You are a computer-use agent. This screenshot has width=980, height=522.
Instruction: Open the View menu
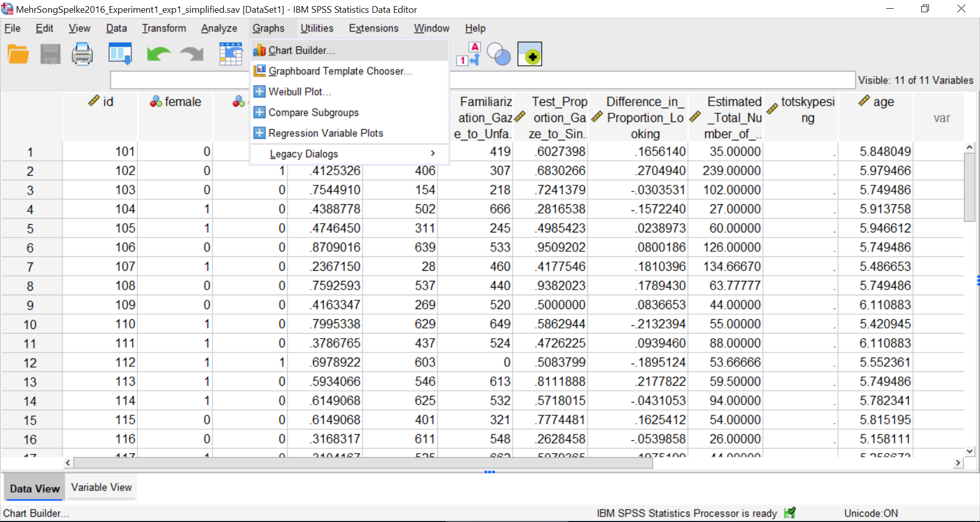coord(80,28)
